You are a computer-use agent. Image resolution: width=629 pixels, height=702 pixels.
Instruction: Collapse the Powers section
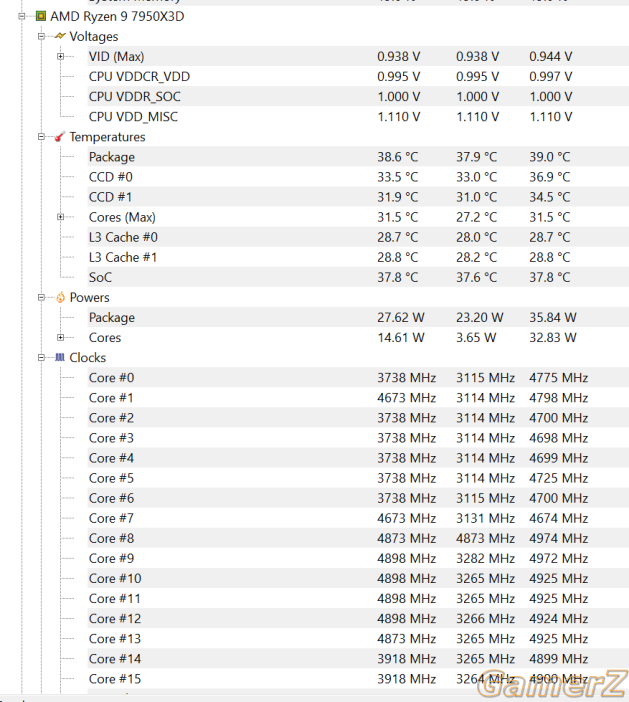tap(41, 297)
